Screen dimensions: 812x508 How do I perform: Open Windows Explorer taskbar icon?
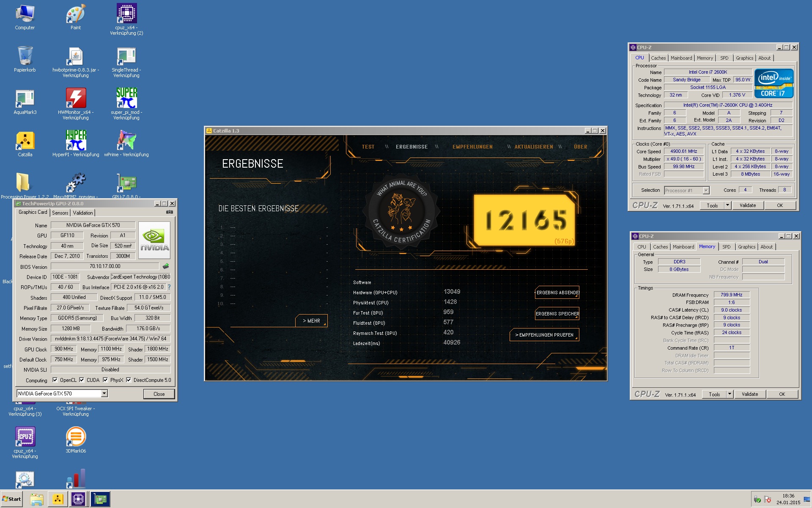[x=37, y=499]
